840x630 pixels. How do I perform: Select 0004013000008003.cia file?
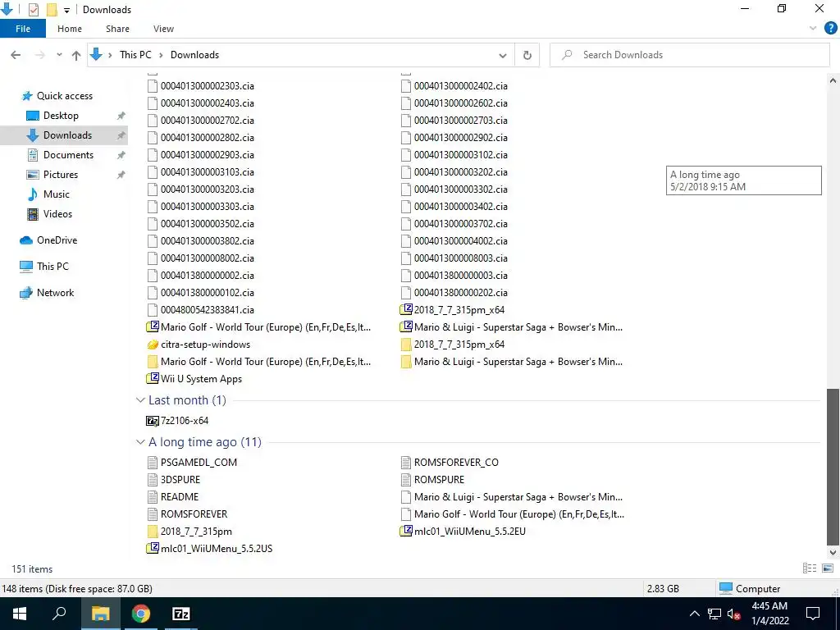[454, 258]
